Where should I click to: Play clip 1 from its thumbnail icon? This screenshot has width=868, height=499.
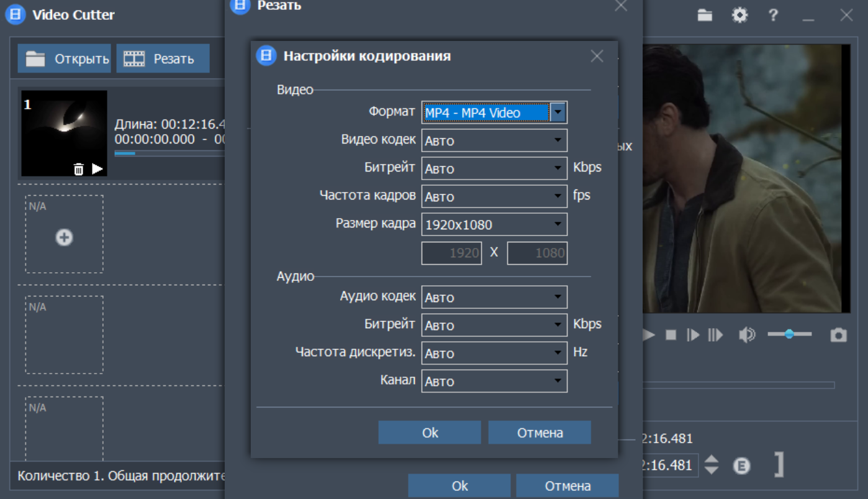tap(97, 168)
